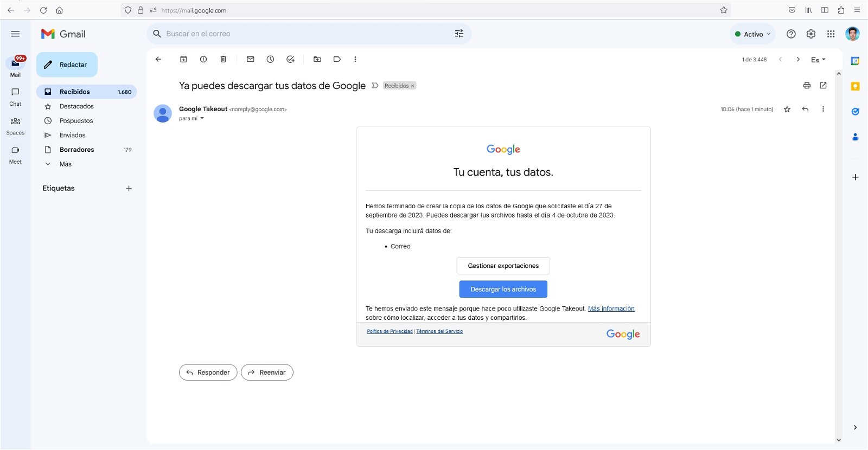Click the Reenviar button
The width and height of the screenshot is (868, 450).
267,372
